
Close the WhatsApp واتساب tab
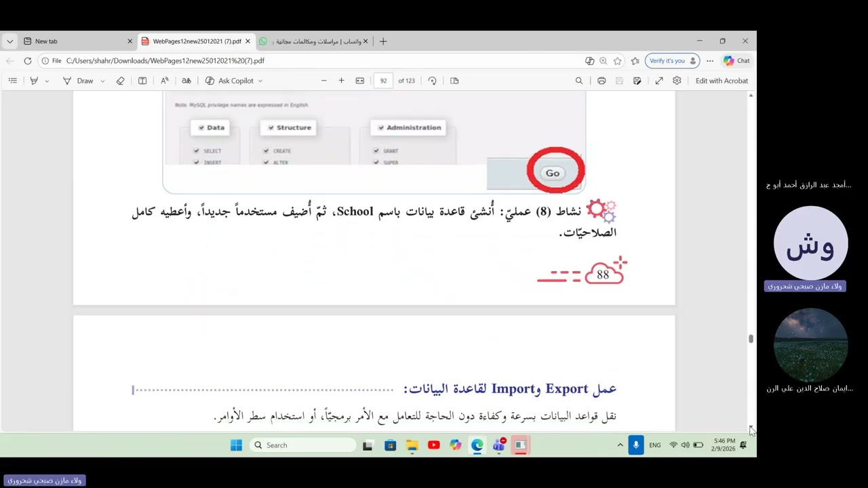coord(366,41)
